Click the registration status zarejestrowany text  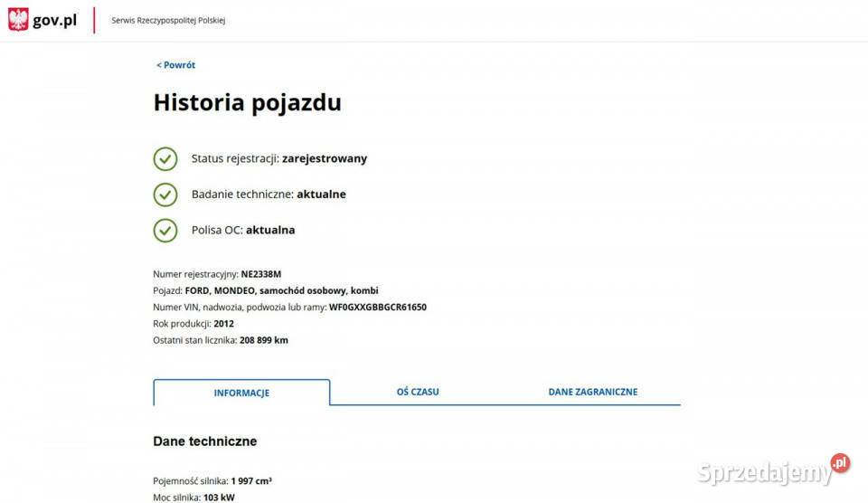[325, 158]
